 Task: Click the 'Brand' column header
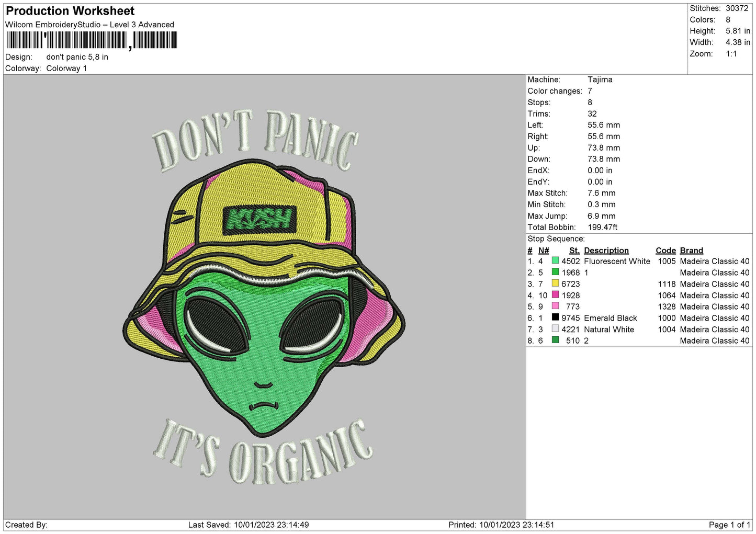point(691,251)
